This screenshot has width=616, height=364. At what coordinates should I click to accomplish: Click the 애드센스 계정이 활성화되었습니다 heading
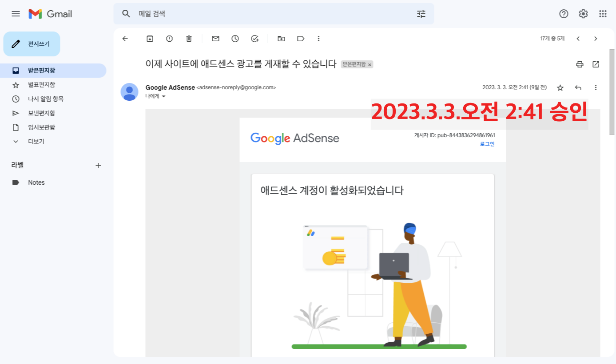point(332,191)
